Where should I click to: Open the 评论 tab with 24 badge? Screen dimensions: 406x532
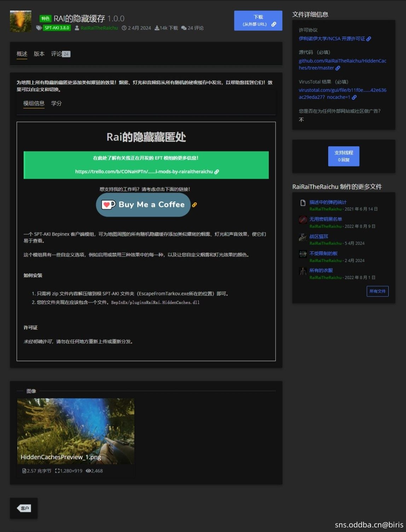[x=61, y=54]
